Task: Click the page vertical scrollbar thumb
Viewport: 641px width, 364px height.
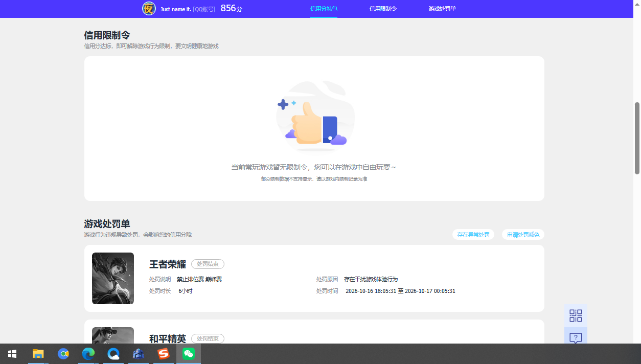Action: tap(637, 138)
